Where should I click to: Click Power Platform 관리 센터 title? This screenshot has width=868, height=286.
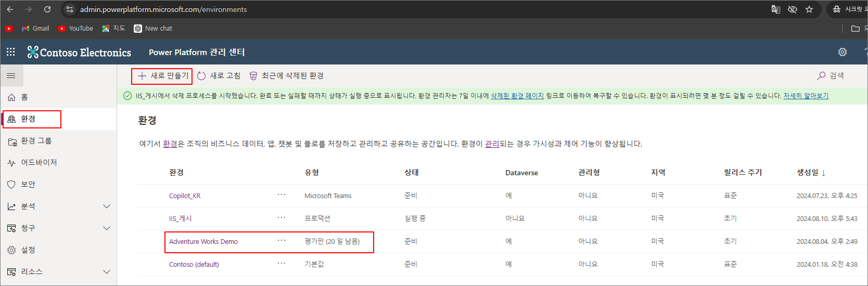click(197, 52)
